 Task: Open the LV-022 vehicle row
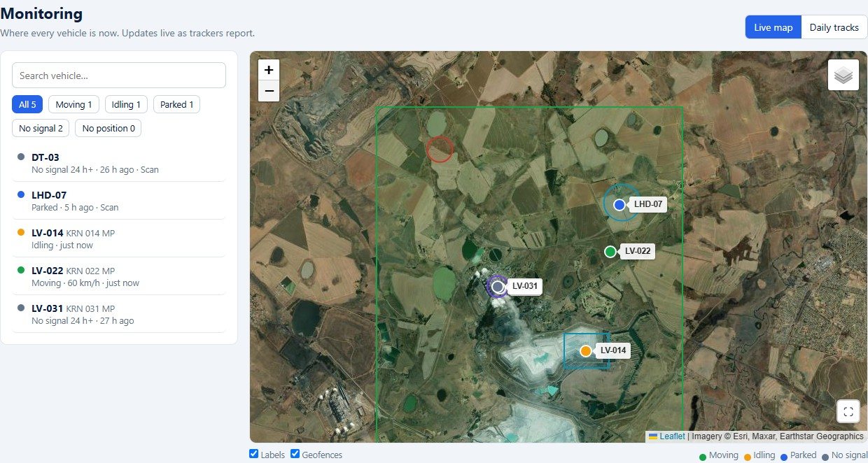tap(119, 276)
